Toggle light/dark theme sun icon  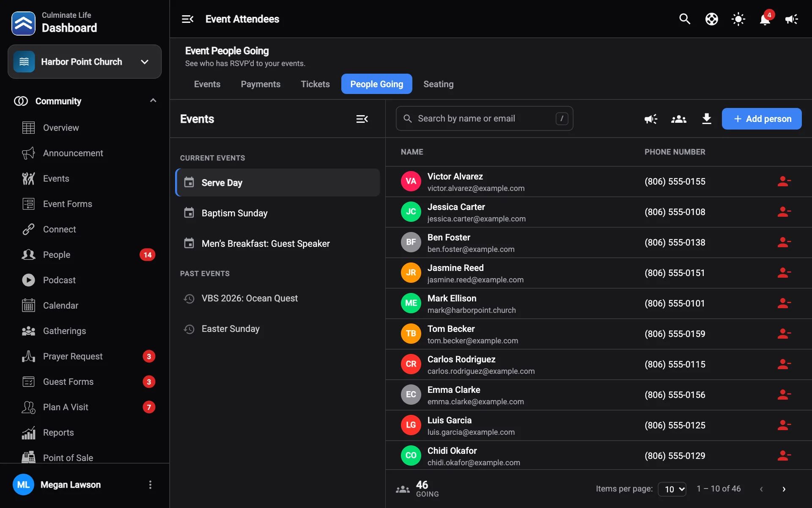click(738, 19)
